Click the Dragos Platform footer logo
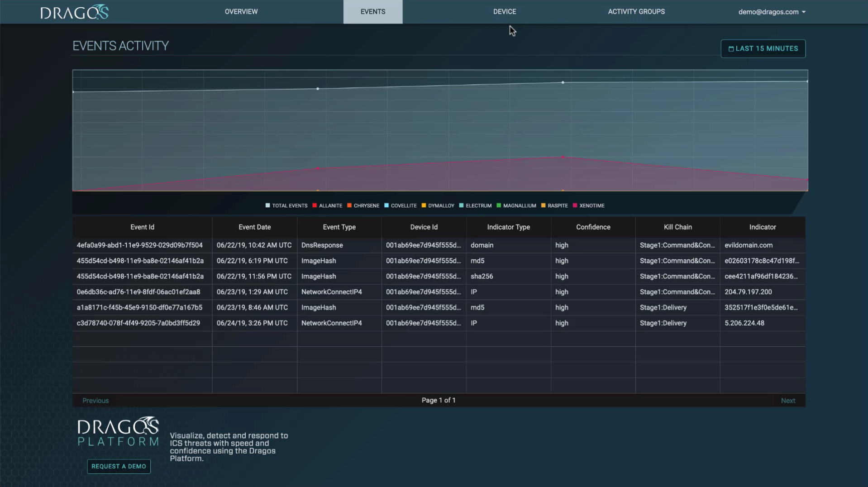The height and width of the screenshot is (487, 868). click(118, 431)
